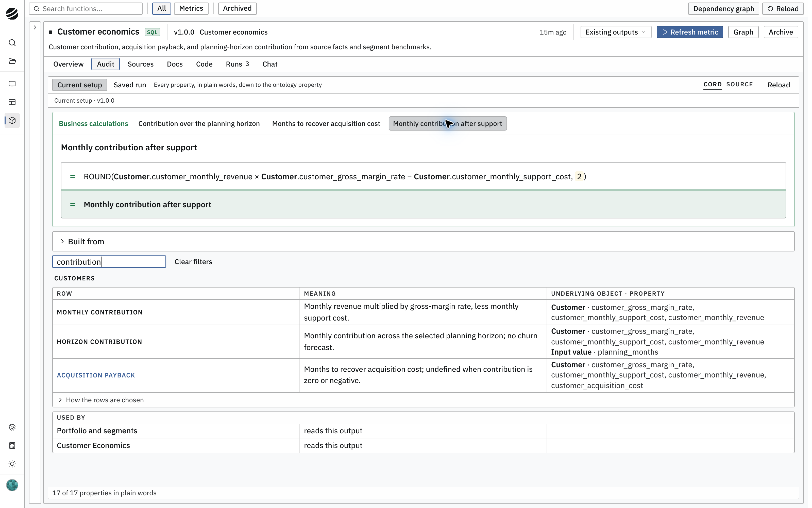Select Contribution over the planning horizon
Screen dimensions: 812x508
pos(199,124)
